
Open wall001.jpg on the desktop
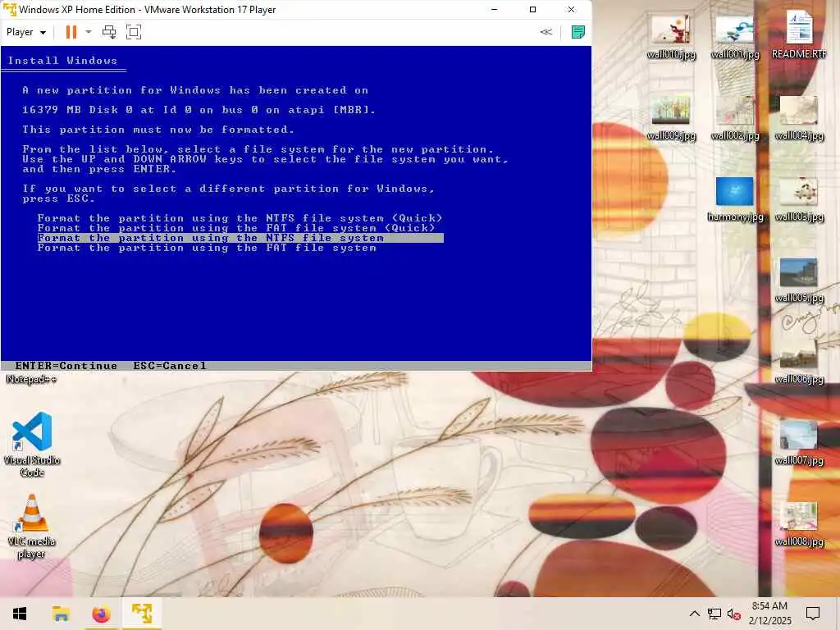735,36
